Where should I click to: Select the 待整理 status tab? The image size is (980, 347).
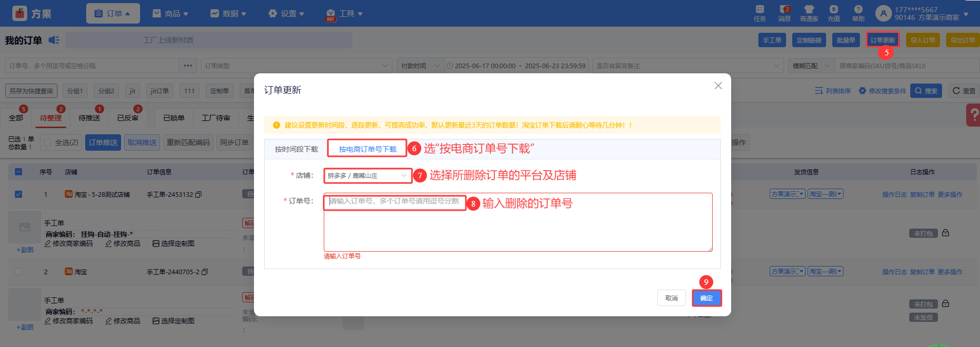point(50,118)
